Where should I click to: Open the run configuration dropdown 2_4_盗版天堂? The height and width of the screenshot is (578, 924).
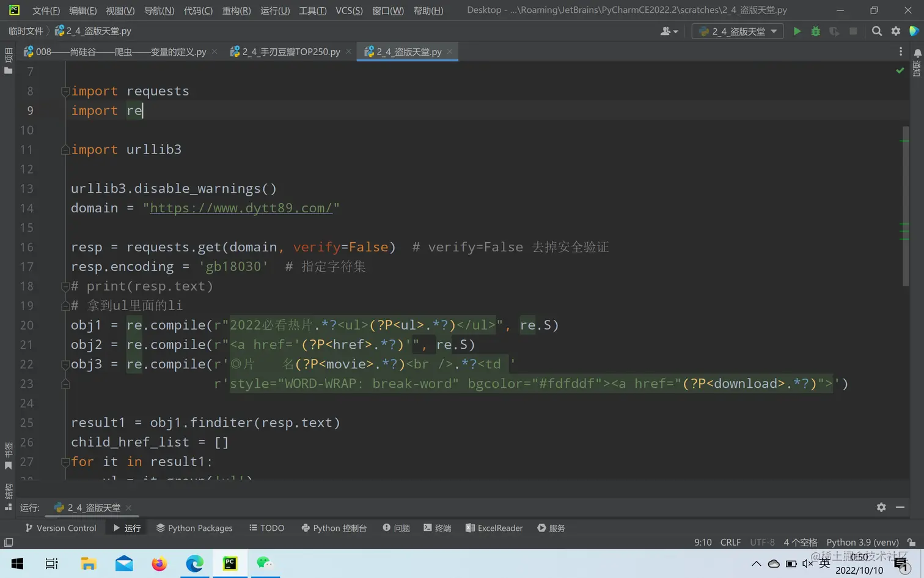[738, 31]
